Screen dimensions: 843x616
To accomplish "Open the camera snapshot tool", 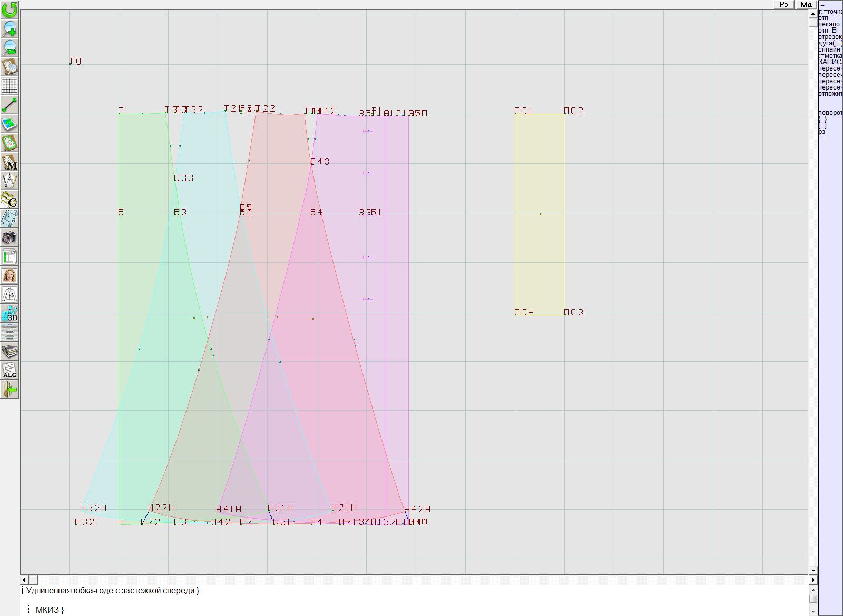I will pyautogui.click(x=9, y=237).
